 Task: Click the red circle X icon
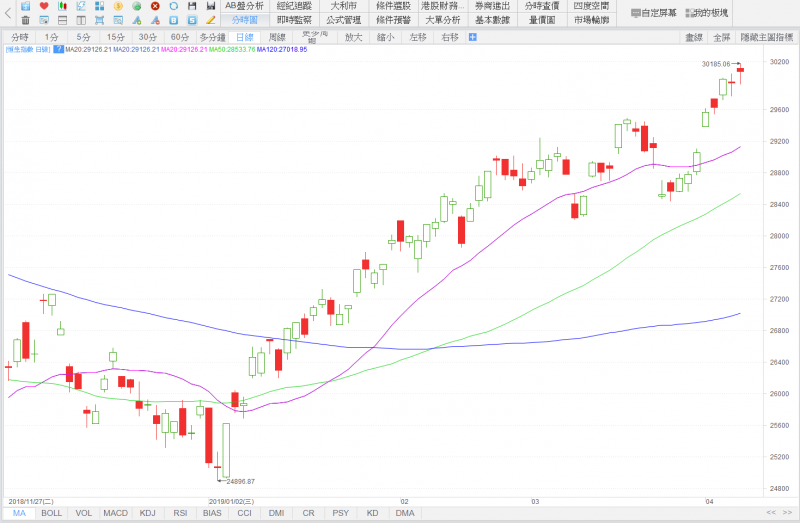point(155,6)
